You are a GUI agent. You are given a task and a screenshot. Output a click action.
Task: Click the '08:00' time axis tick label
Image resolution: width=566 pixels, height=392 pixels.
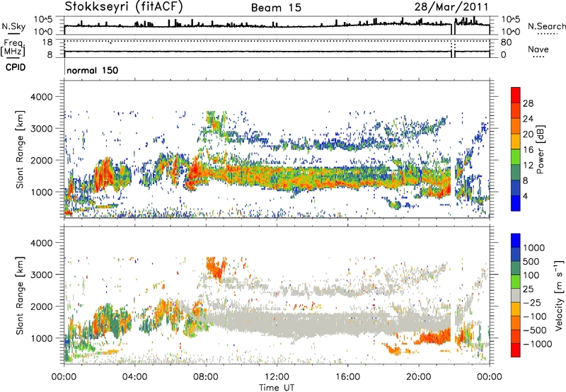pos(206,377)
